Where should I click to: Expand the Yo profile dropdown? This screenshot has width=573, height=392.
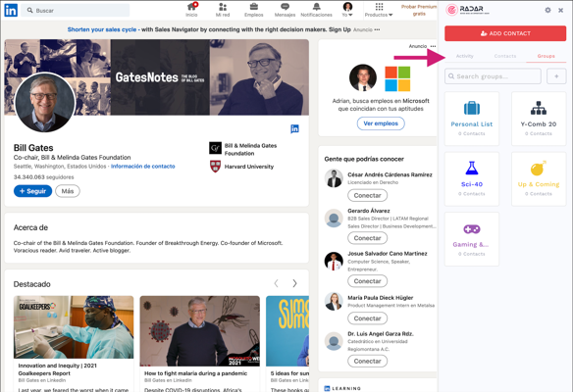click(347, 10)
